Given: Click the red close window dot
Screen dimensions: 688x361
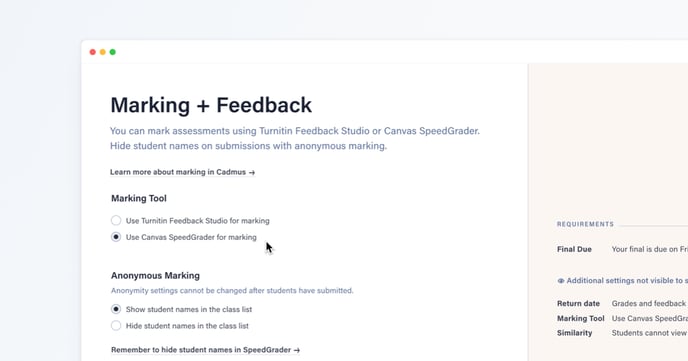Looking at the screenshot, I should coord(93,52).
